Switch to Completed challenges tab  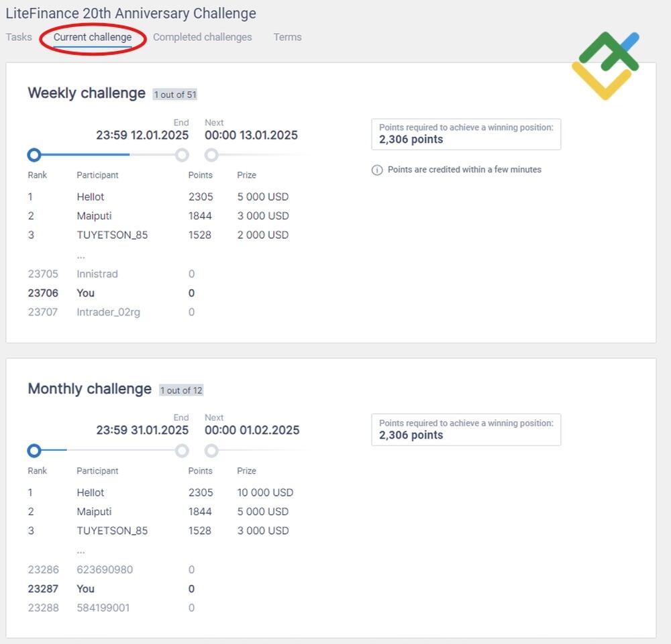[x=202, y=37]
